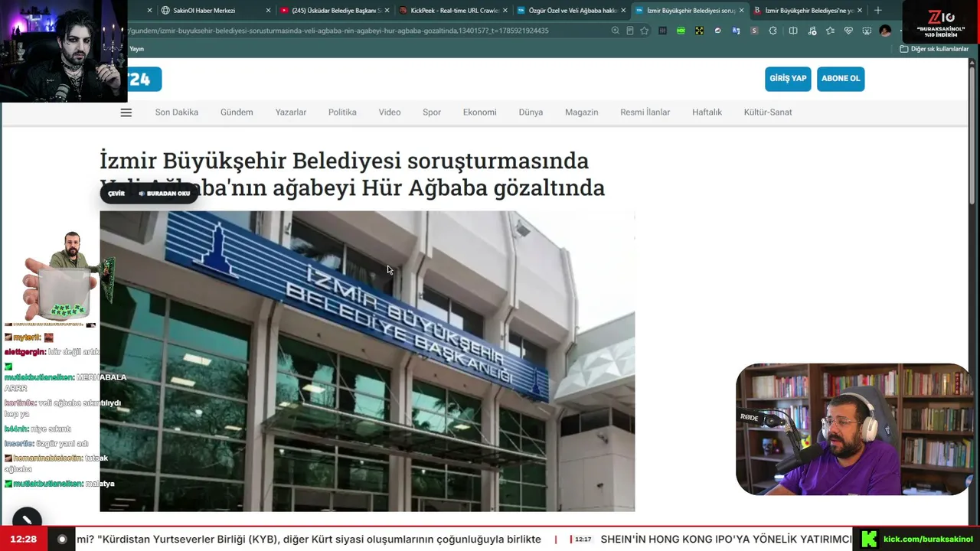Switch to KickPeek Real-time URL Crawler tab
Image resolution: width=980 pixels, height=551 pixels.
point(454,11)
